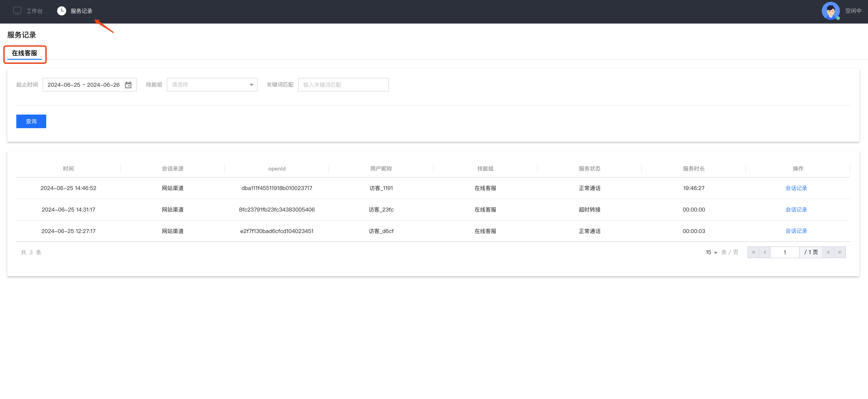Click the 查询 query button

click(31, 121)
